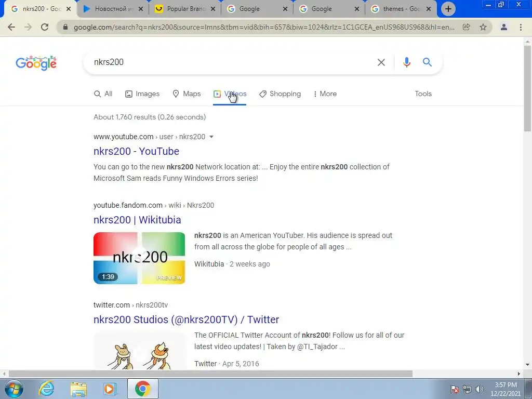Close the nkrs200 Google tab
Image resolution: width=532 pixels, height=399 pixels.
69,9
